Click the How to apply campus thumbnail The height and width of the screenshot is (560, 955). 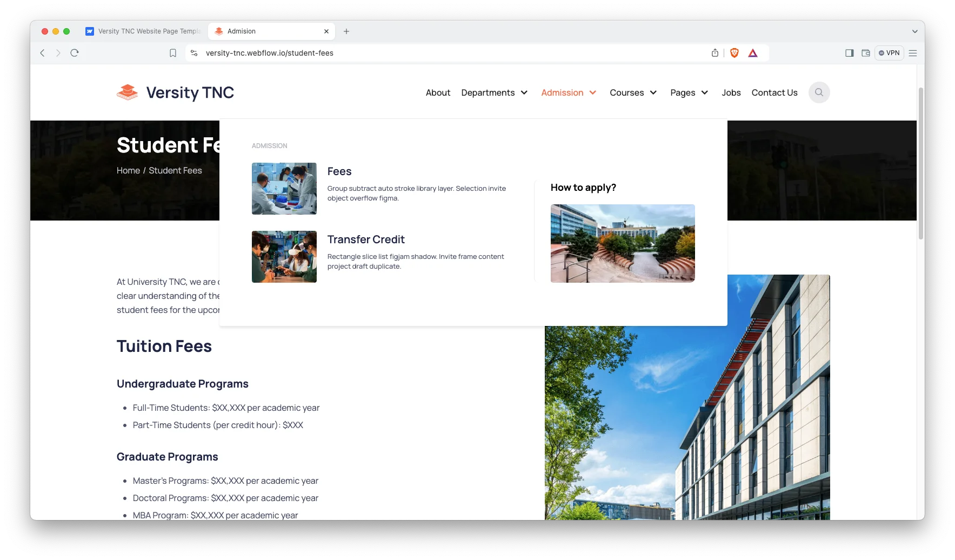pos(623,243)
